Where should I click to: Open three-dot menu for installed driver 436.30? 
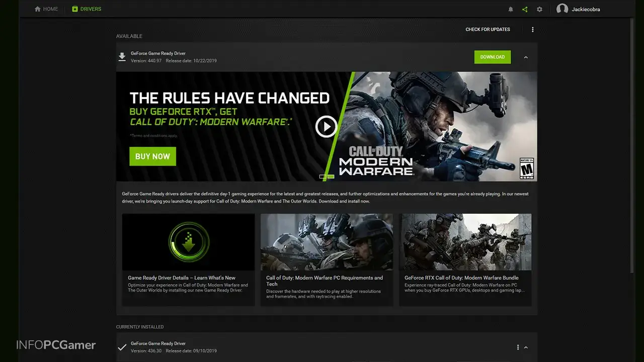click(x=518, y=347)
